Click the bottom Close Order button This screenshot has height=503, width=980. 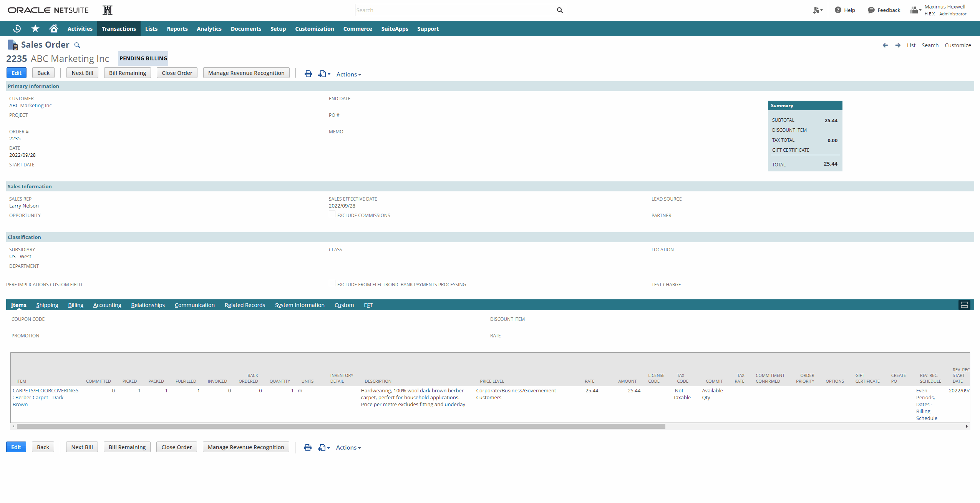point(177,447)
